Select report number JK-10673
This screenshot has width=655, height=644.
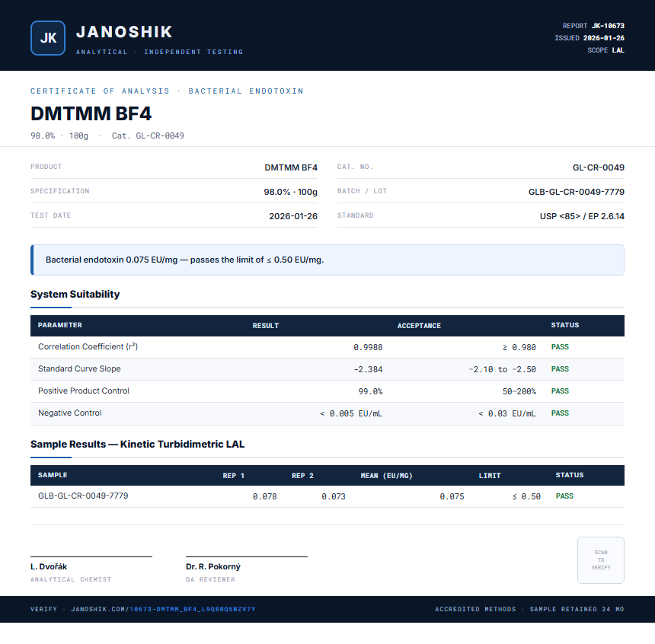click(608, 26)
